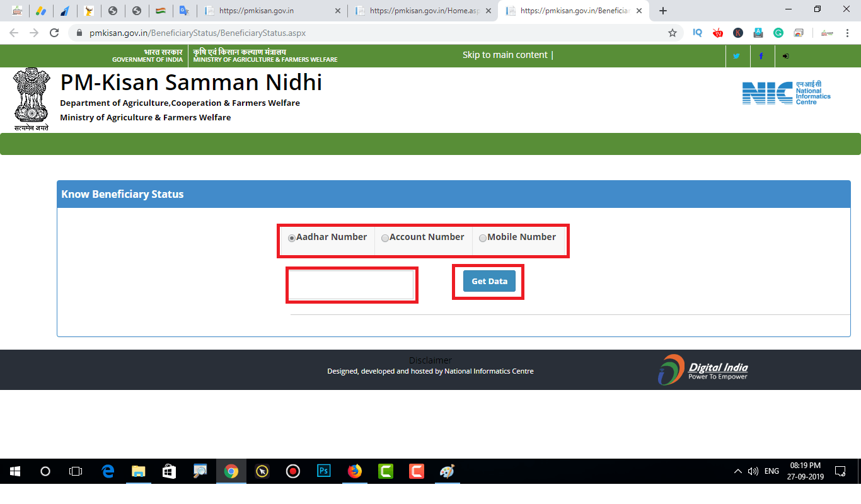The height and width of the screenshot is (504, 861).
Task: Open the volume control in system tray
Action: coord(753,471)
